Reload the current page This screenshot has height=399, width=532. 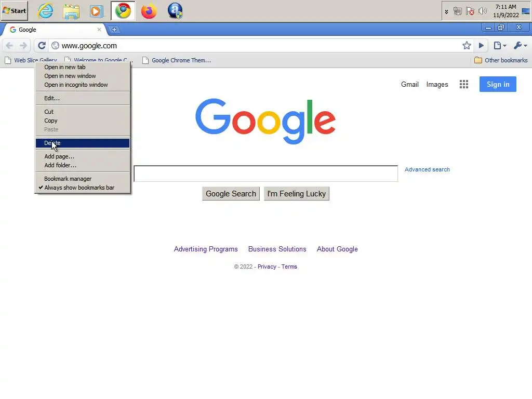pos(42,46)
